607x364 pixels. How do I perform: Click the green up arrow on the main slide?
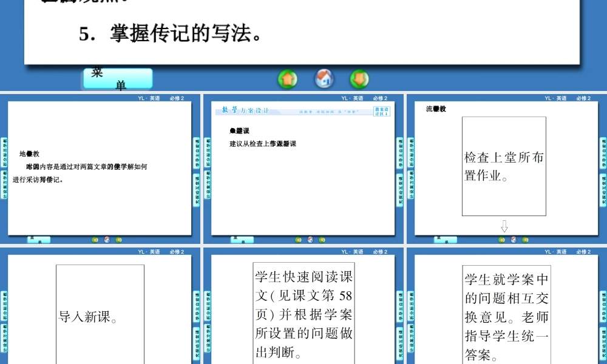click(288, 79)
